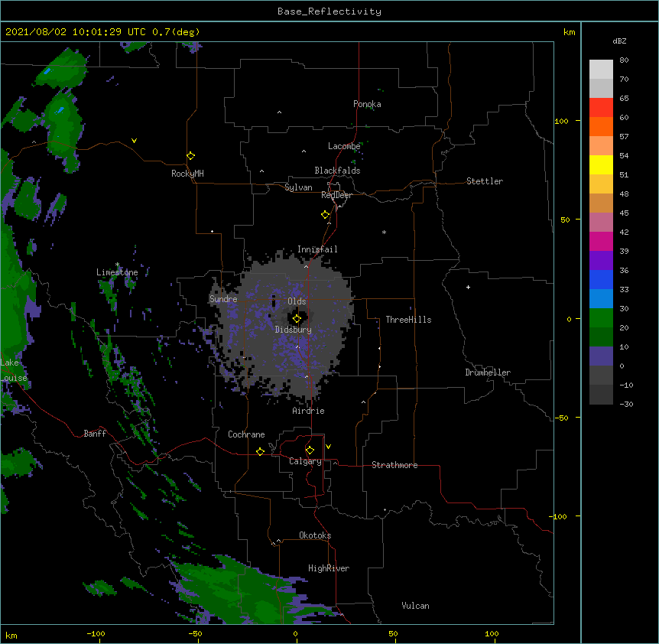The height and width of the screenshot is (644, 659).
Task: Select the Lacombe city label
Action: [x=344, y=146]
